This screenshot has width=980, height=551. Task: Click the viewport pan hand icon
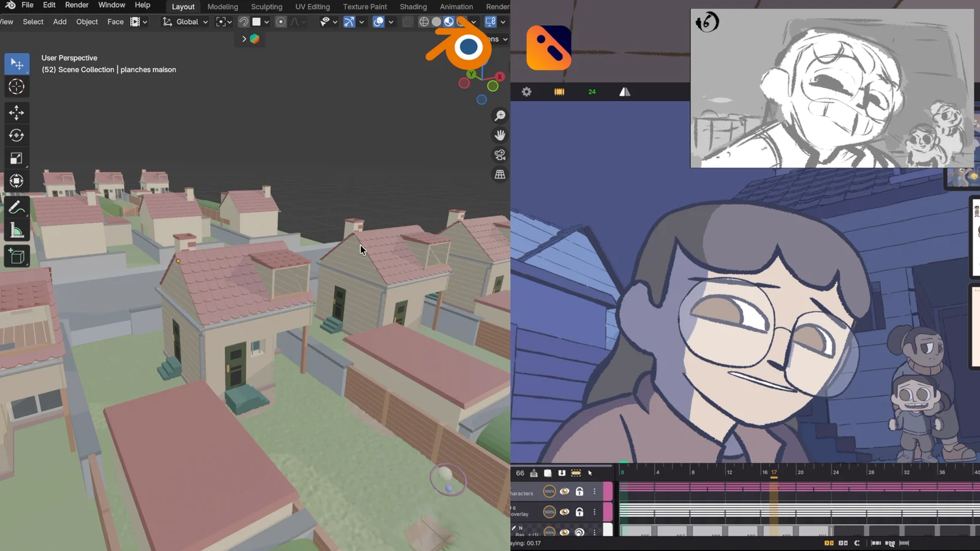pyautogui.click(x=500, y=135)
